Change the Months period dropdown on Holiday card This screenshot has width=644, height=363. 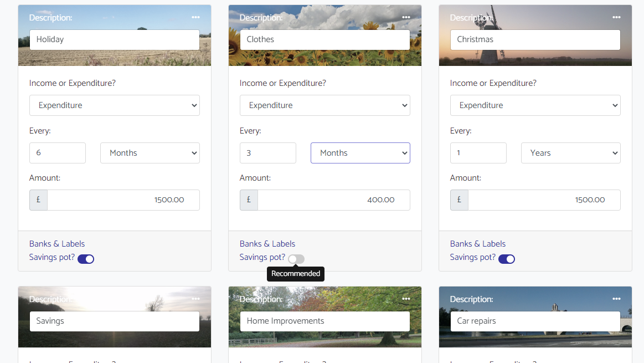150,153
